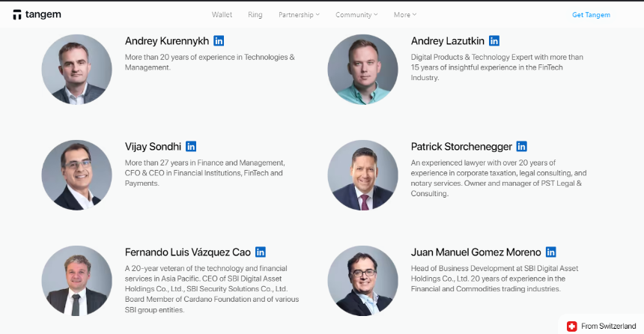This screenshot has height=334, width=644.
Task: Click Patrick Storchenegger's profile photo
Action: 362,175
